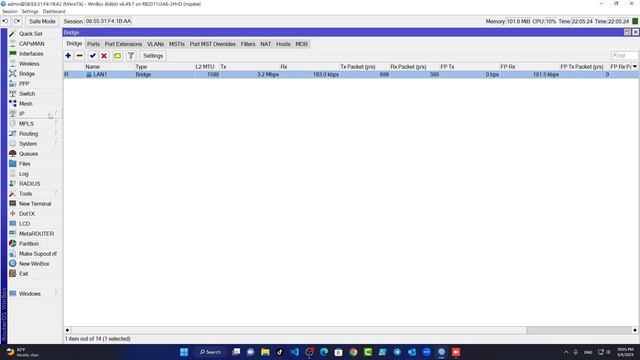Image resolution: width=640 pixels, height=360 pixels.
Task: Sort by Name column header
Action: (x=109, y=67)
